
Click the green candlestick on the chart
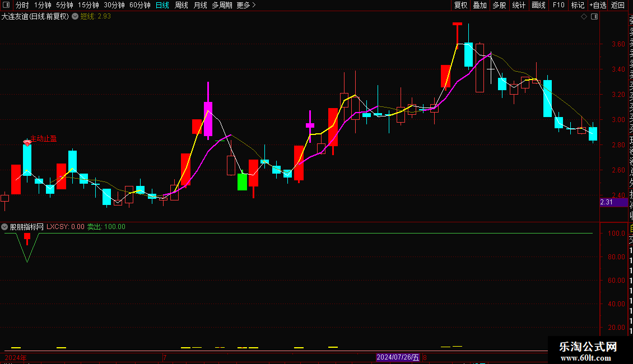coord(242,181)
